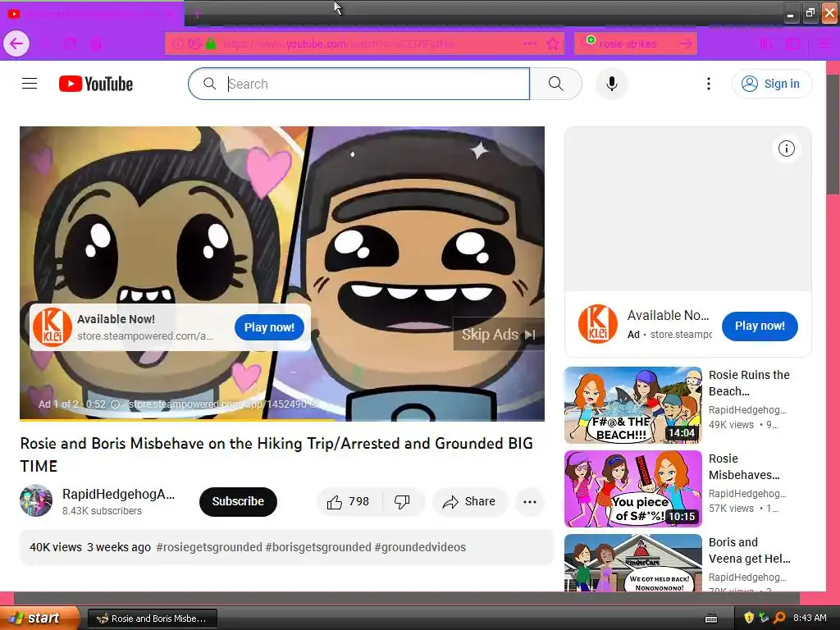Click the horizontal page scrollbar

pos(406,598)
